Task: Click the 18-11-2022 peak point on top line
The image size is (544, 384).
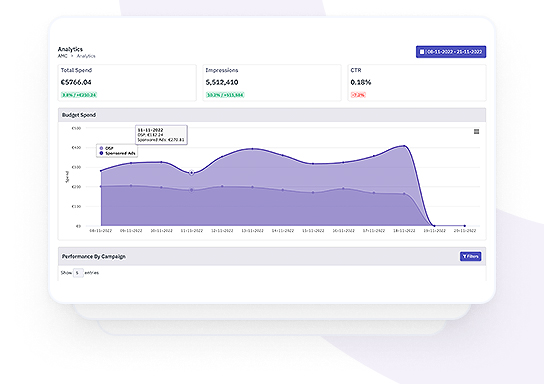Action: click(x=404, y=146)
